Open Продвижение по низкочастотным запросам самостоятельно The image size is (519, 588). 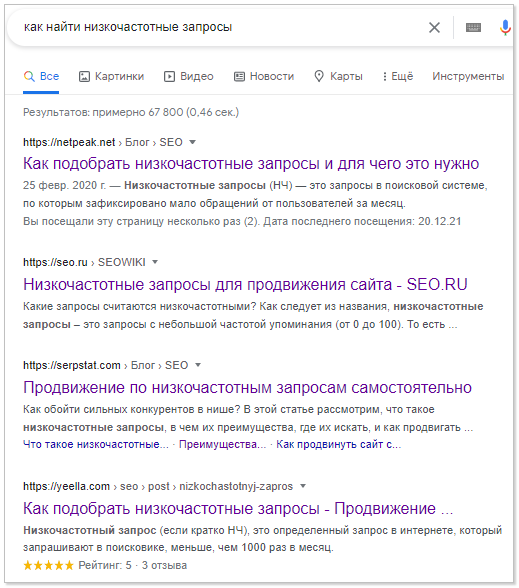click(x=247, y=387)
